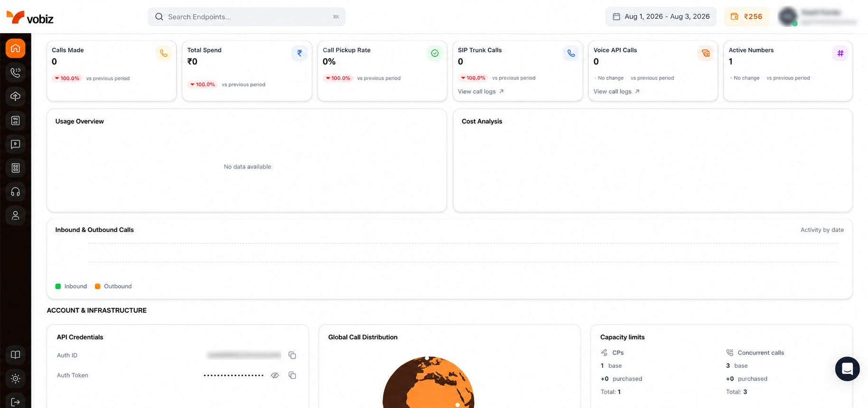This screenshot has height=408, width=868.
Task: Toggle the Outbound legend entry
Action: point(113,287)
